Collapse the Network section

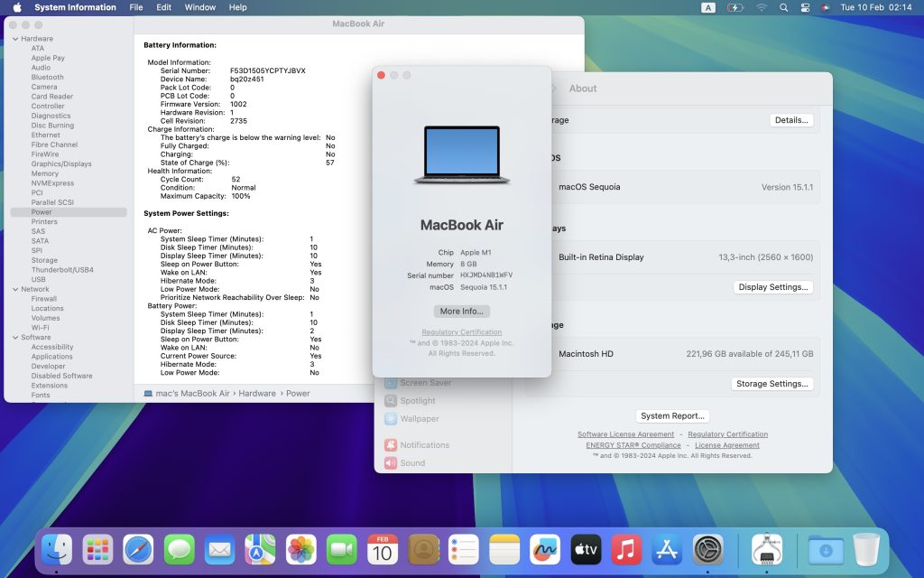coord(14,289)
